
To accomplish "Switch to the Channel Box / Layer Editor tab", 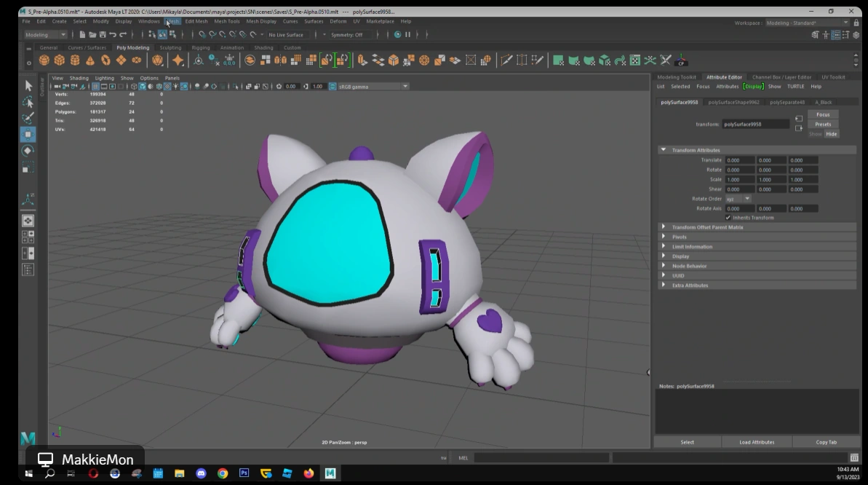I will tap(781, 77).
